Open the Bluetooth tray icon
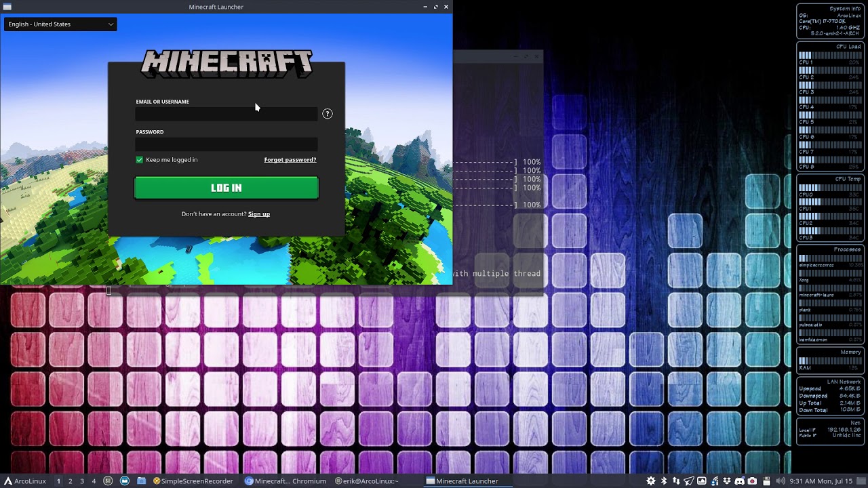This screenshot has width=868, height=488. point(664,481)
